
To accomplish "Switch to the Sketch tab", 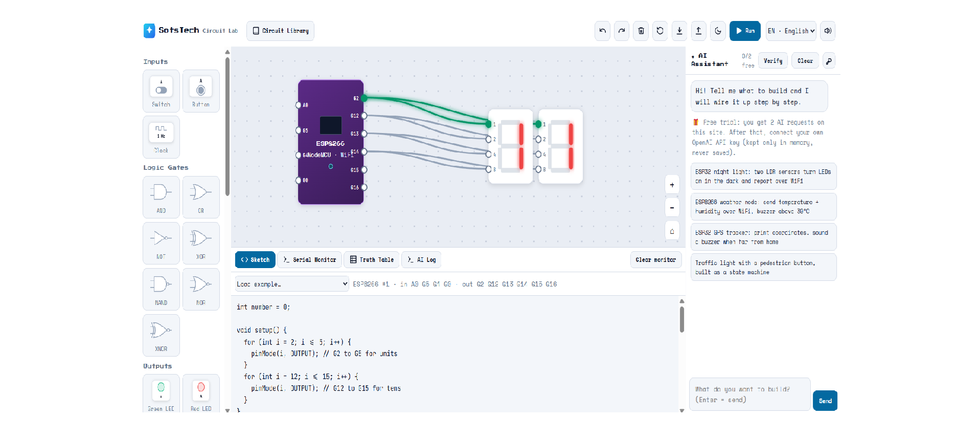I will 255,260.
